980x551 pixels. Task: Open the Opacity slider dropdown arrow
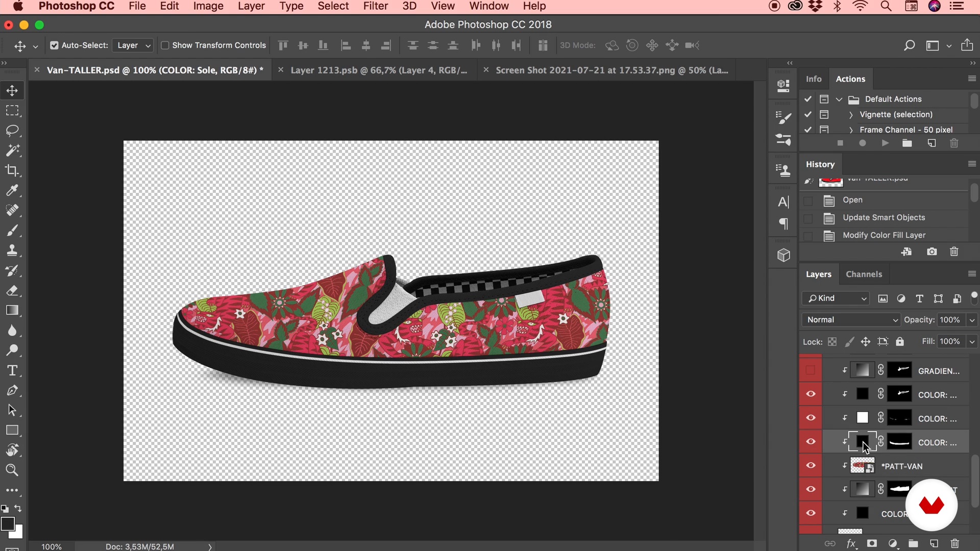[x=972, y=320]
